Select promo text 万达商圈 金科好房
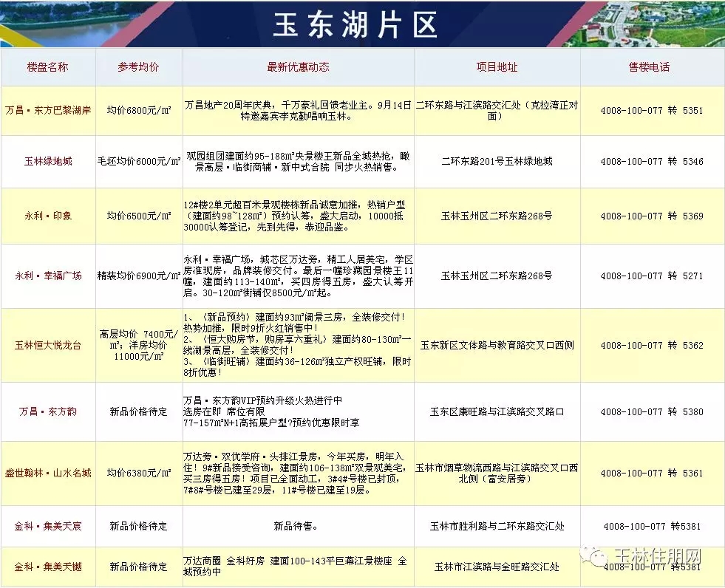This screenshot has width=725, height=588. point(296,567)
